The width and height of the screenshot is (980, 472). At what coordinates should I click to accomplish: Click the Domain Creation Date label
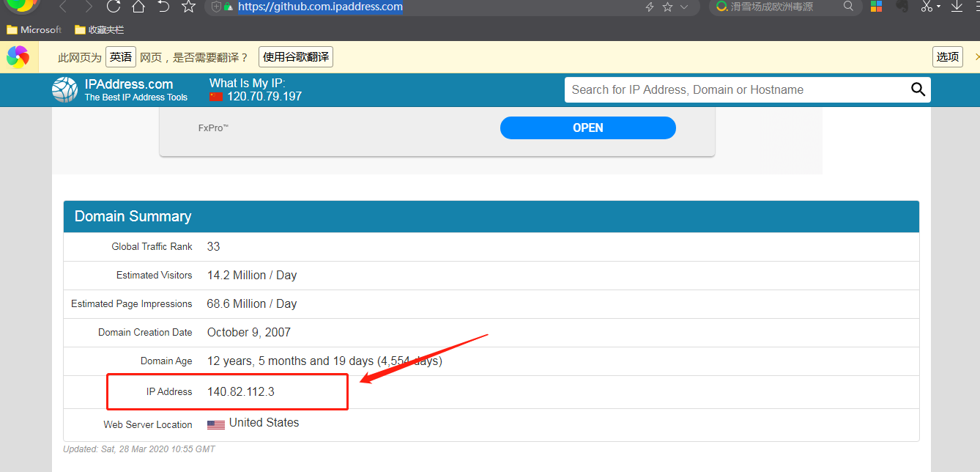point(145,332)
